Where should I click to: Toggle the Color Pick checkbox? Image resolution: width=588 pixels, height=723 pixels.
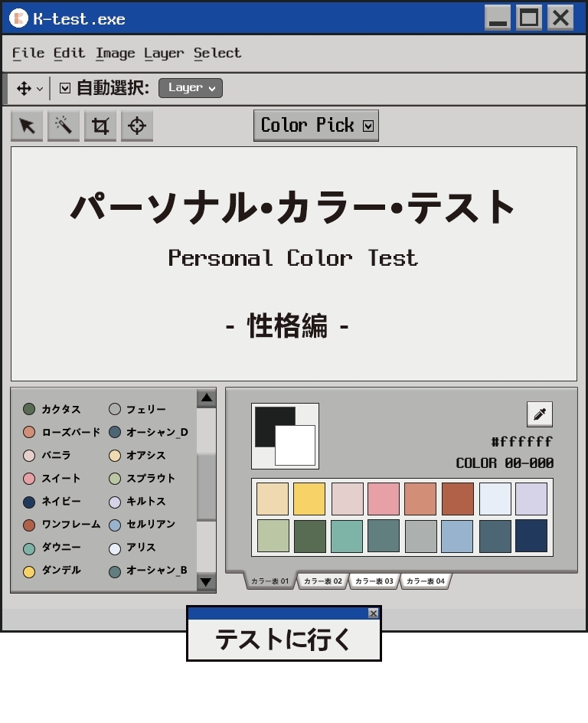(x=368, y=126)
